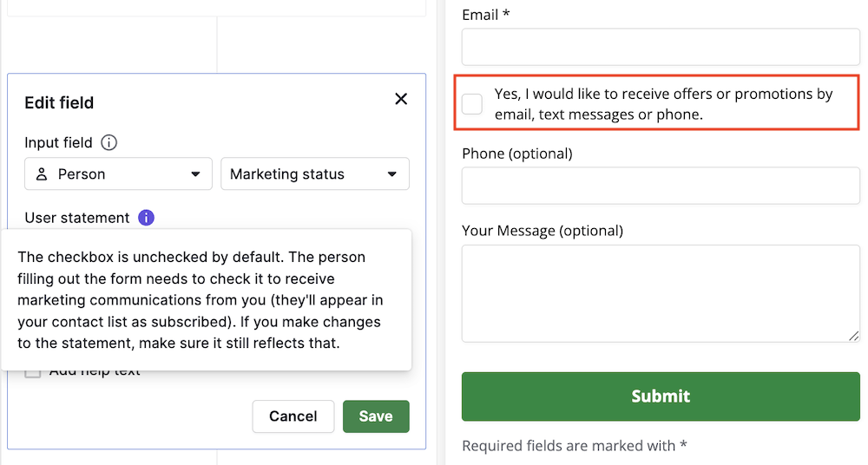Click the Edit field heading
This screenshot has width=868, height=465.
(x=59, y=102)
